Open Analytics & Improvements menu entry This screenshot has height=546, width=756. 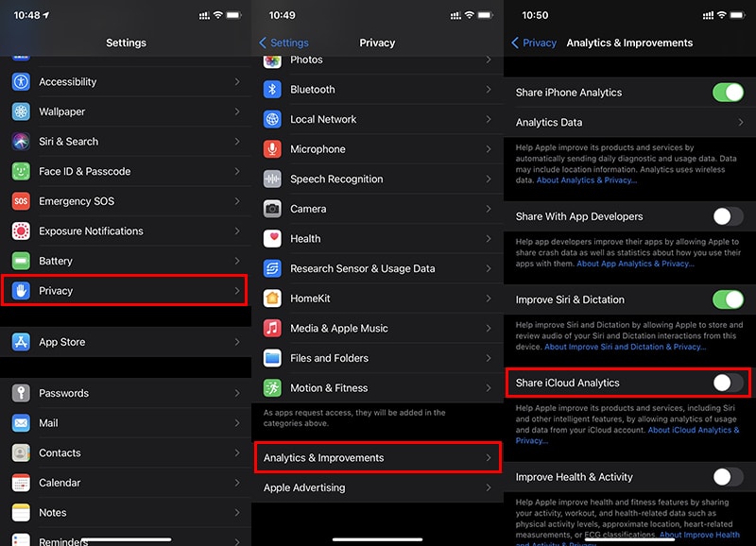tap(377, 458)
